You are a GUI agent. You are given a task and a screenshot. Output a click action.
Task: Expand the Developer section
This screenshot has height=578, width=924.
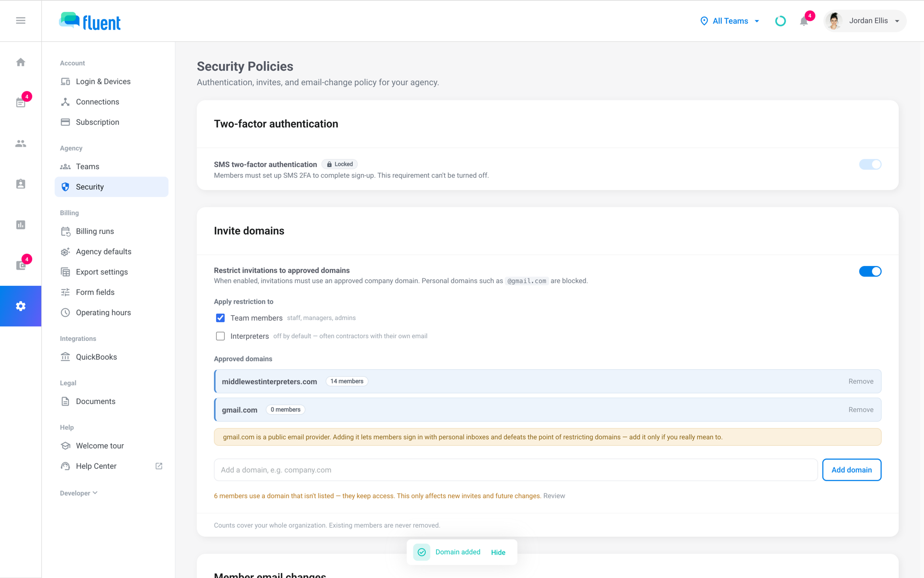[79, 493]
